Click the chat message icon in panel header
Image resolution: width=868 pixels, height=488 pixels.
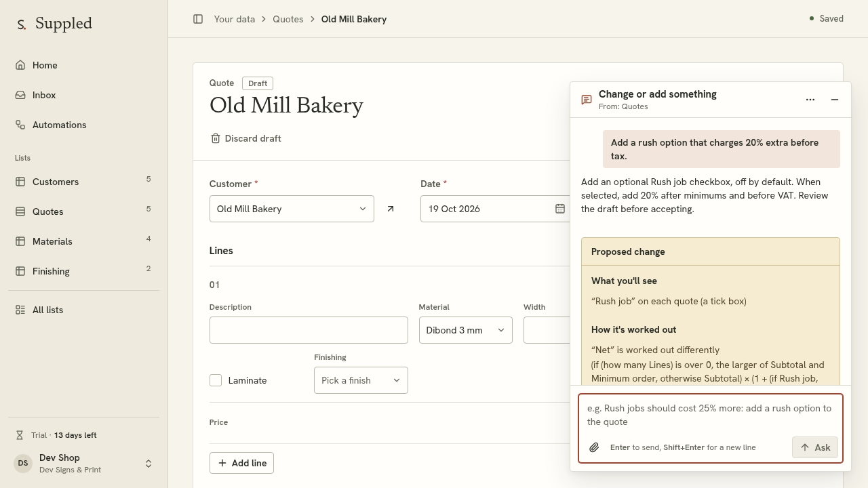[x=587, y=100]
